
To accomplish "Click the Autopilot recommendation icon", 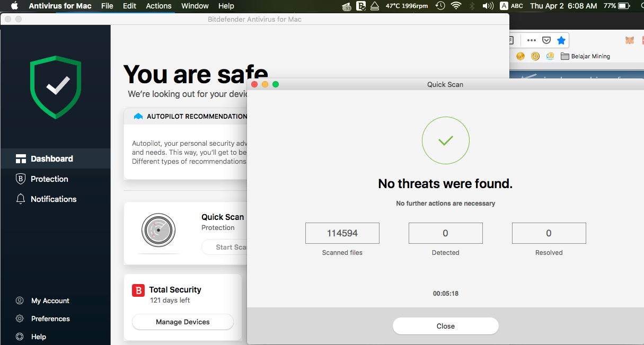I will (138, 116).
